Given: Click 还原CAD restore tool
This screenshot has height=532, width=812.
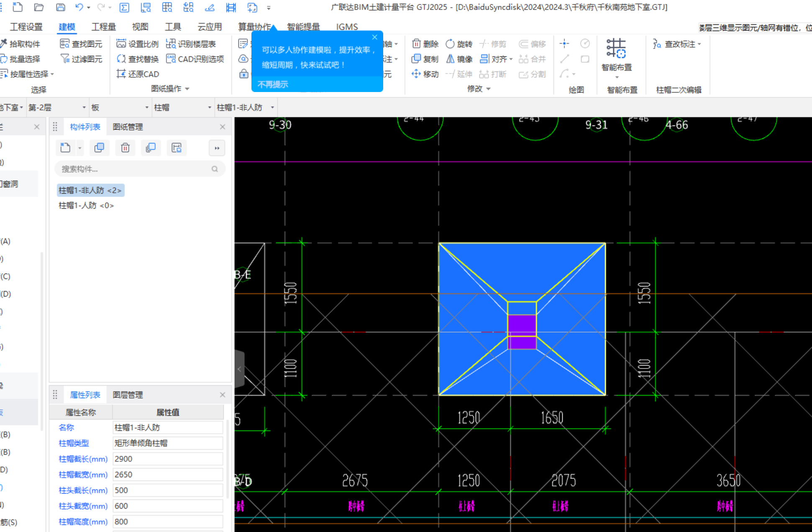Looking at the screenshot, I should pyautogui.click(x=138, y=74).
